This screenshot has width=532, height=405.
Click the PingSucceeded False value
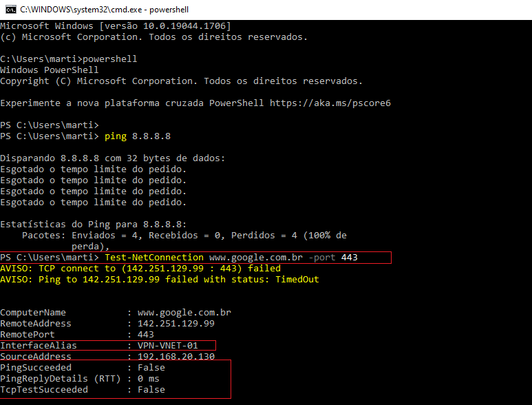151,368
